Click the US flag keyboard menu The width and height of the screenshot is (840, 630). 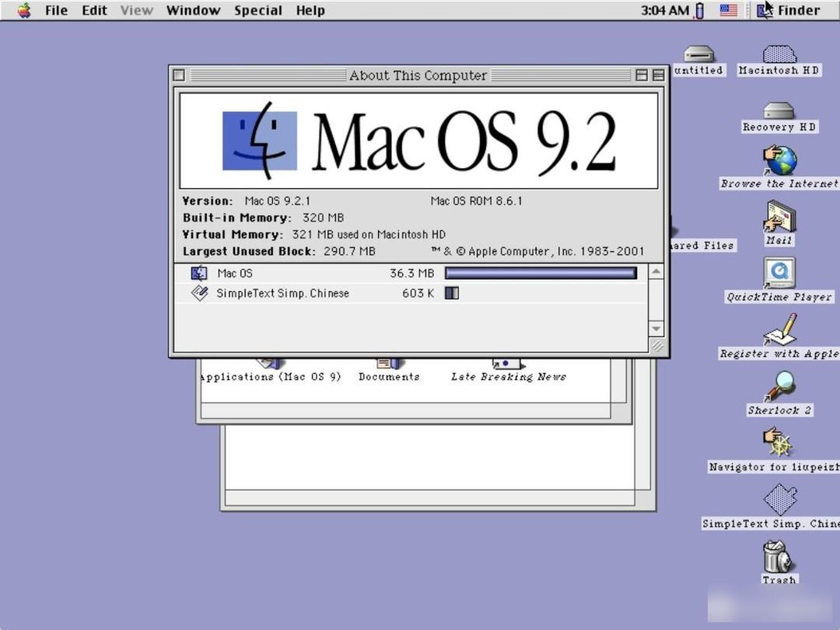point(728,10)
